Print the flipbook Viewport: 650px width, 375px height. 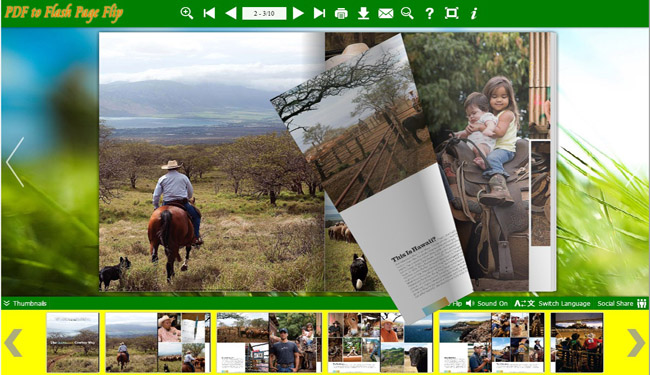tap(341, 14)
